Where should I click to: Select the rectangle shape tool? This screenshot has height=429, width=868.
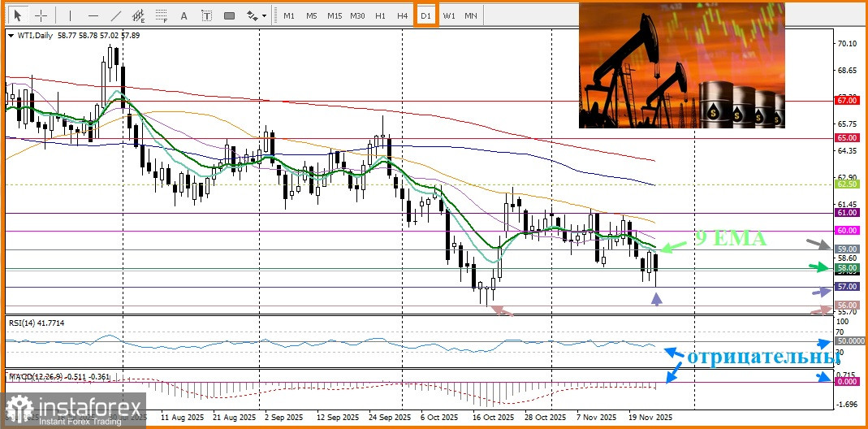point(229,15)
